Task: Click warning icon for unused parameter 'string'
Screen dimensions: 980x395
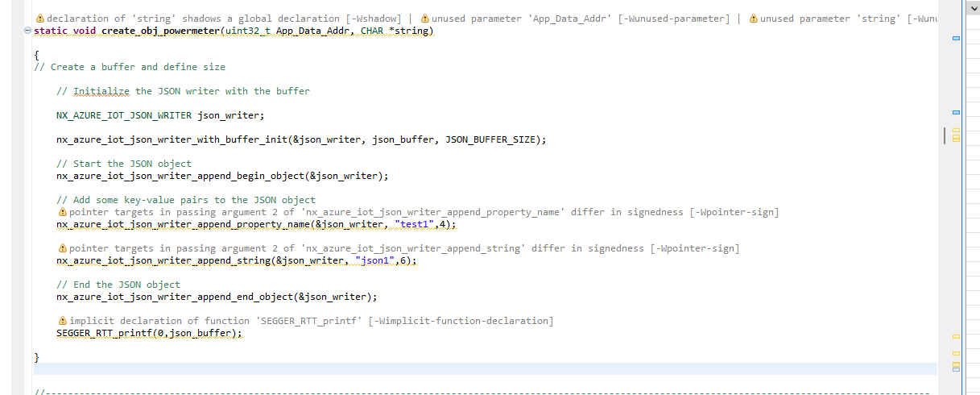Action: (x=754, y=19)
